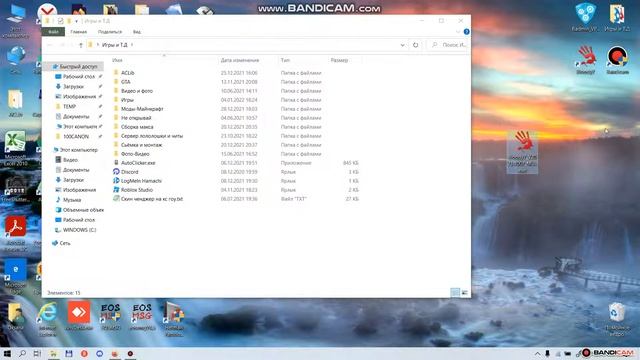The height and width of the screenshot is (360, 640).
Task: Open WINDOWS (C:) drive
Action: (x=79, y=230)
